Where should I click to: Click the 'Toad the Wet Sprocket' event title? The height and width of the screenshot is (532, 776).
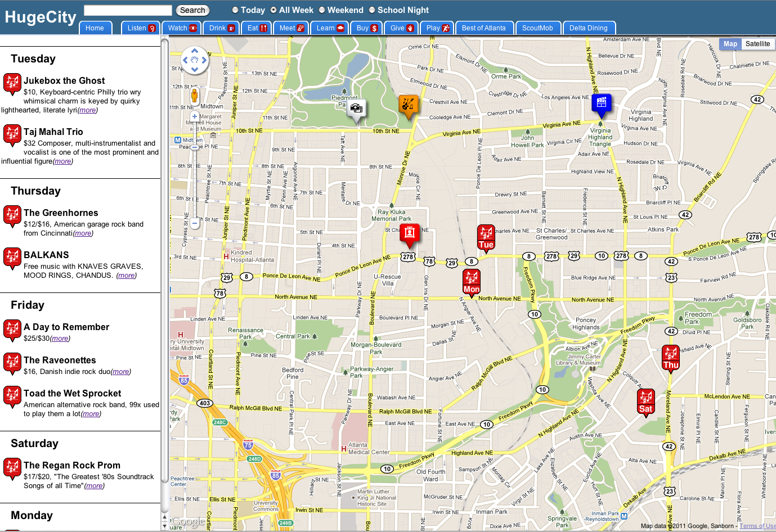coord(73,393)
